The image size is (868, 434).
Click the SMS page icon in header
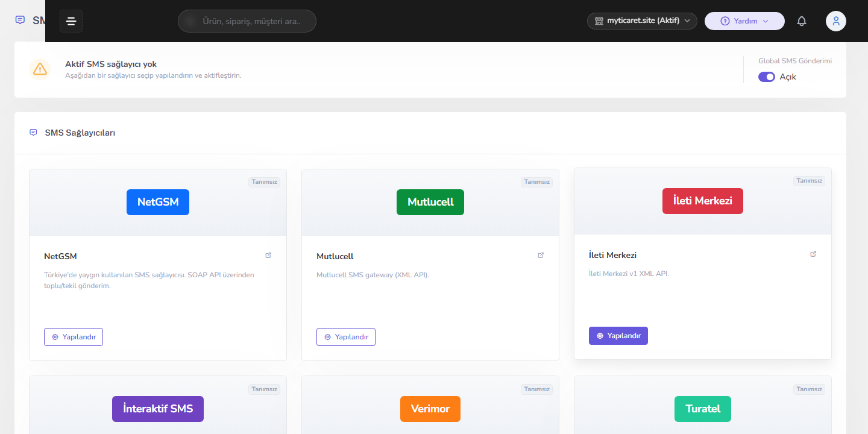(20, 20)
